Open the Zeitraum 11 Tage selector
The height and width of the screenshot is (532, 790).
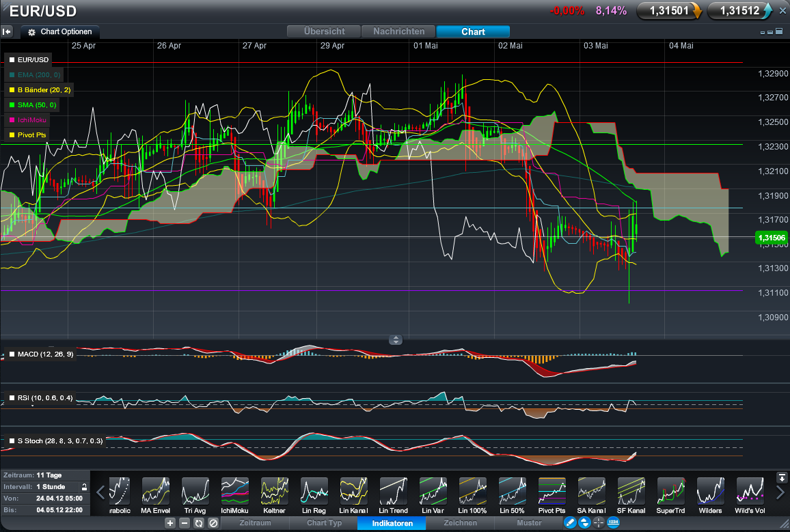click(x=45, y=475)
